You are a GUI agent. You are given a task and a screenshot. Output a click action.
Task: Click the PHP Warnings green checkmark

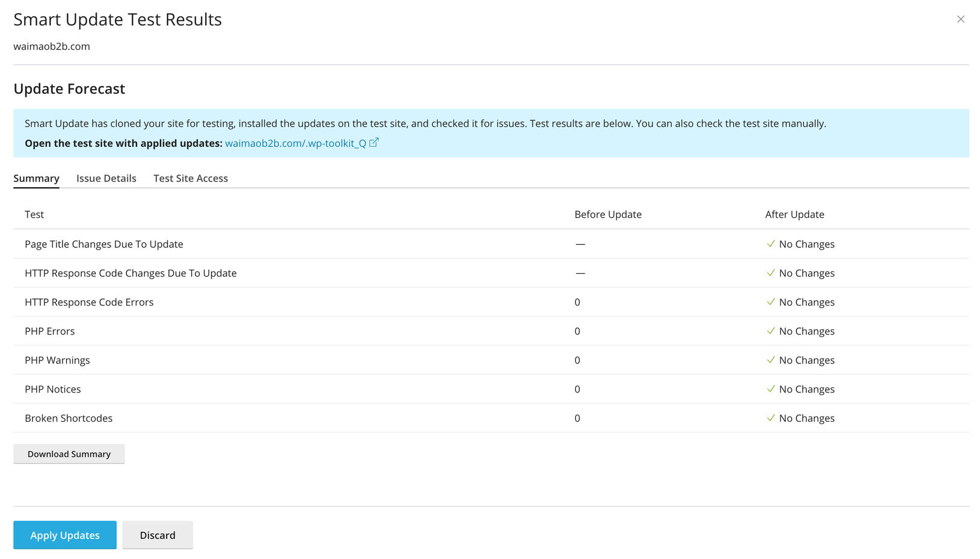771,360
